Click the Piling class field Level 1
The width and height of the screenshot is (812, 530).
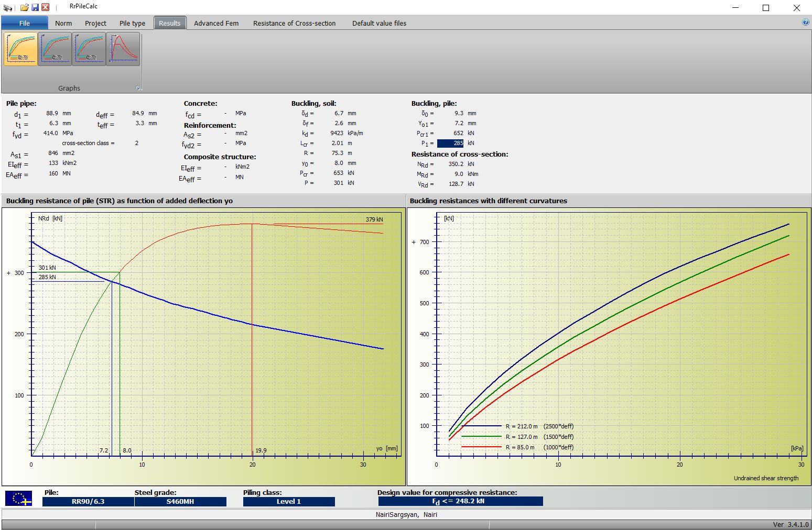(289, 501)
